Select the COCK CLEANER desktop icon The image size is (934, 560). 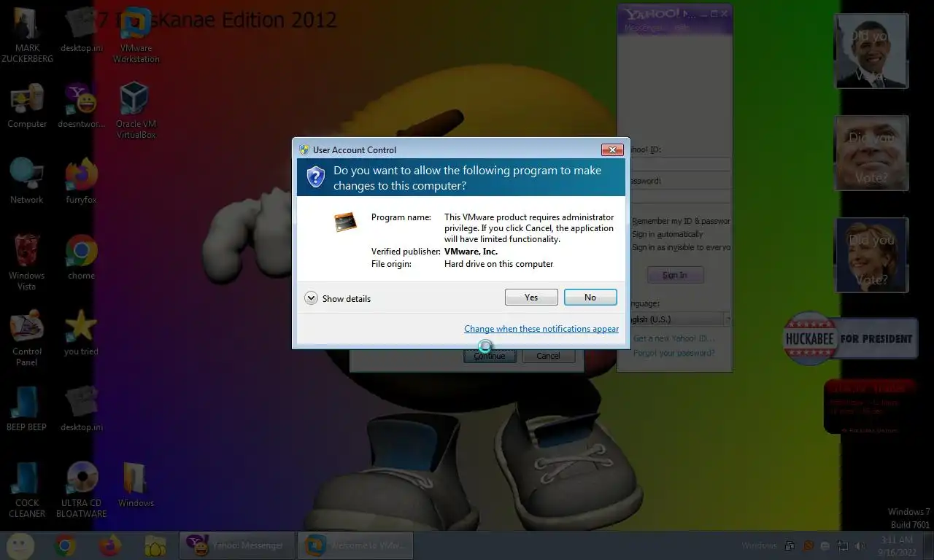tap(27, 489)
